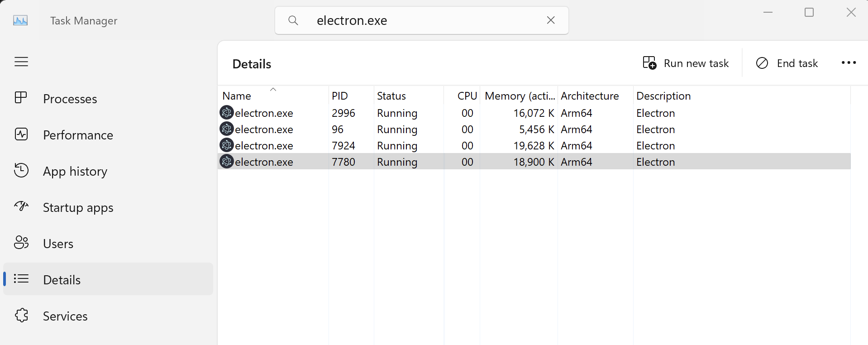This screenshot has height=345, width=868.
Task: Select electron.exe name with PID 7924
Action: coord(264,146)
